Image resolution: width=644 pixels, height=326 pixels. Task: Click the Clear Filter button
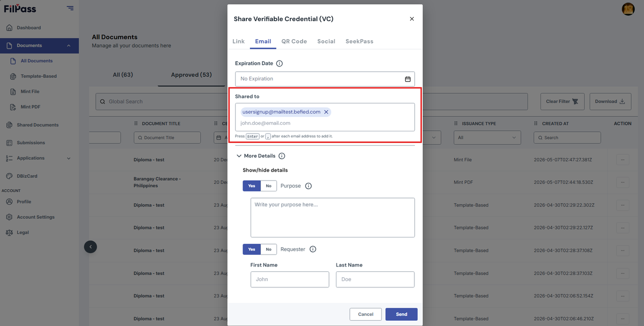(562, 101)
